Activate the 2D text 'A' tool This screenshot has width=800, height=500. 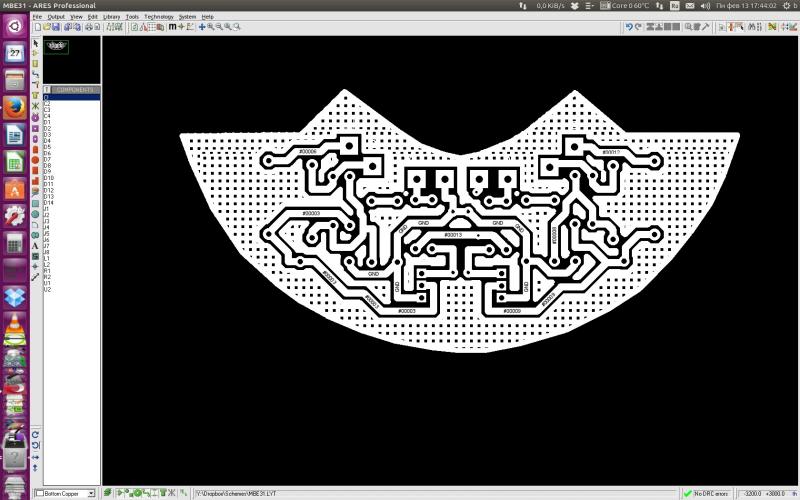(35, 245)
